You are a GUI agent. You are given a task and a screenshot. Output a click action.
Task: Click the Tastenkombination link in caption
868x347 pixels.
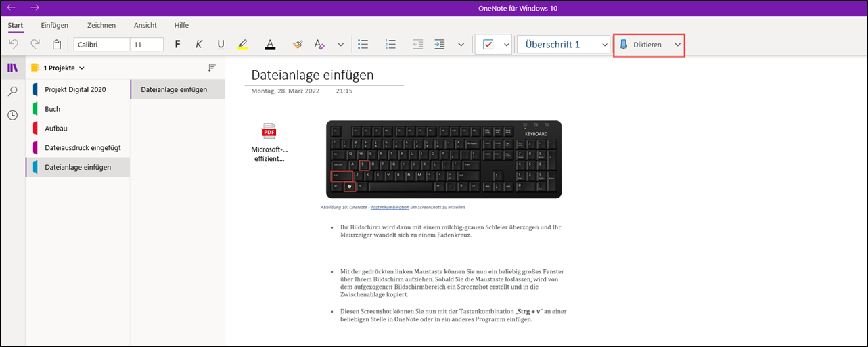(x=390, y=207)
